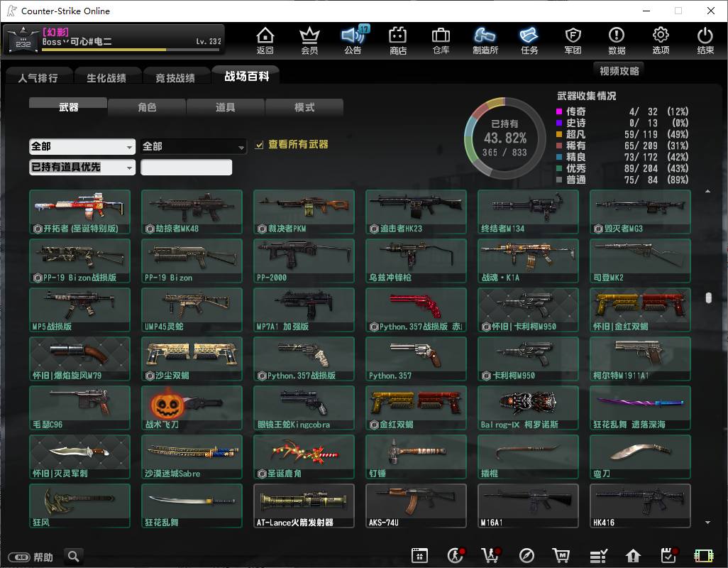This screenshot has width=728, height=568.
Task: Expand the first 全部 category dropdown
Action: (82, 147)
